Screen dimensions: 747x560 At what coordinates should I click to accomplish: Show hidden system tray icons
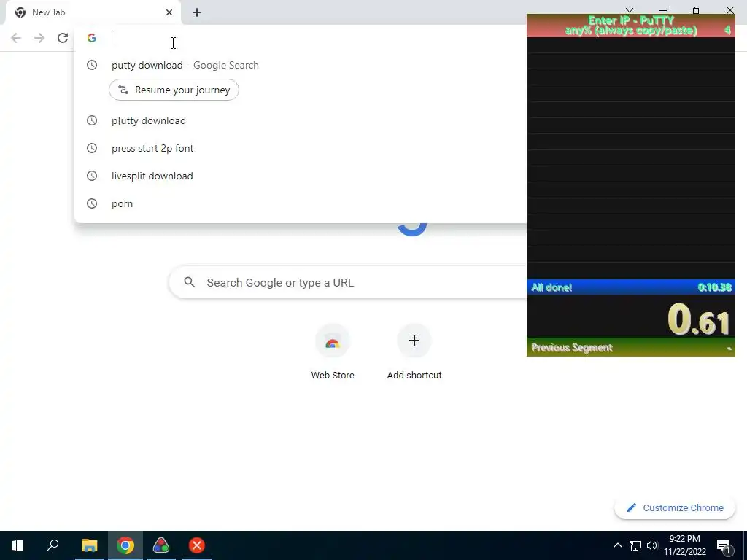click(617, 545)
